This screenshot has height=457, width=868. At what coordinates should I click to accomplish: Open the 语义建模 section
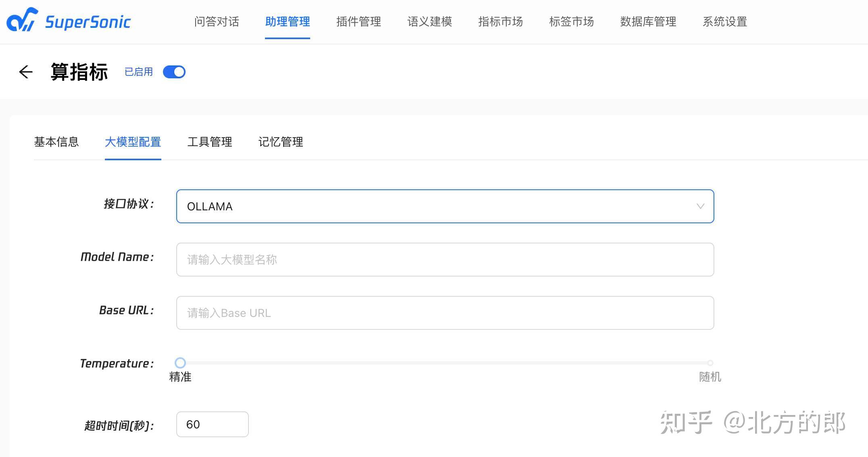(429, 22)
